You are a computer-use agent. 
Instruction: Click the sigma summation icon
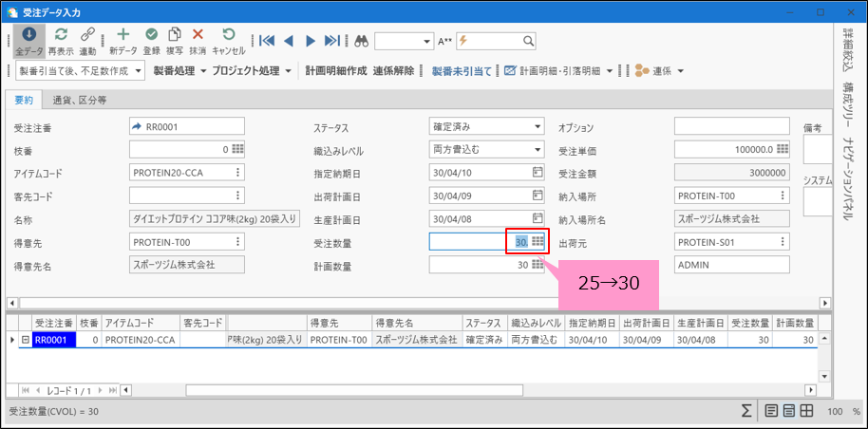(x=746, y=411)
